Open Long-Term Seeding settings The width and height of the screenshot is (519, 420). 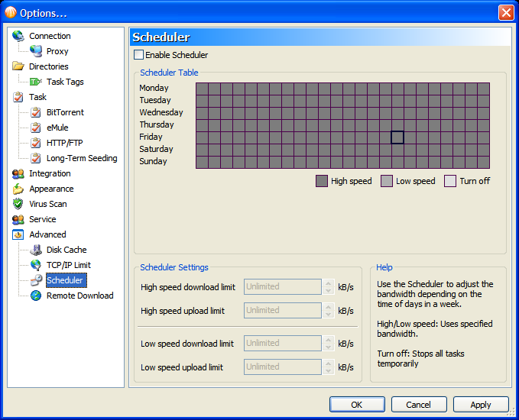pos(82,158)
